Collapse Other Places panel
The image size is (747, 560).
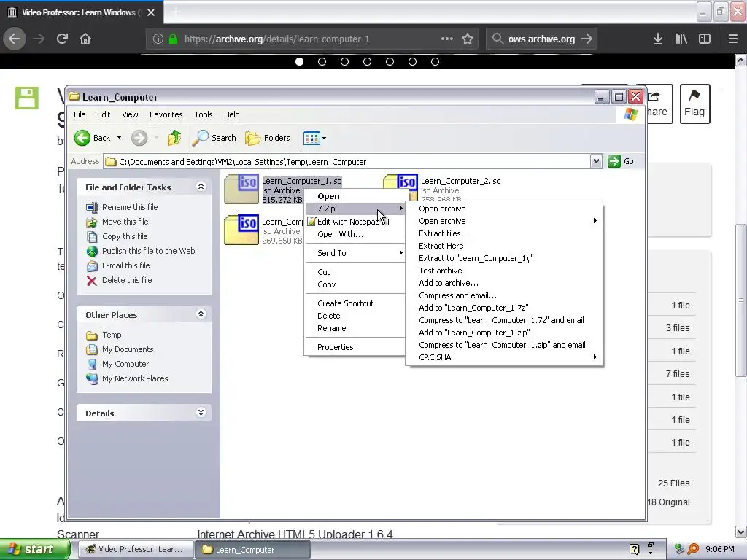tap(201, 314)
